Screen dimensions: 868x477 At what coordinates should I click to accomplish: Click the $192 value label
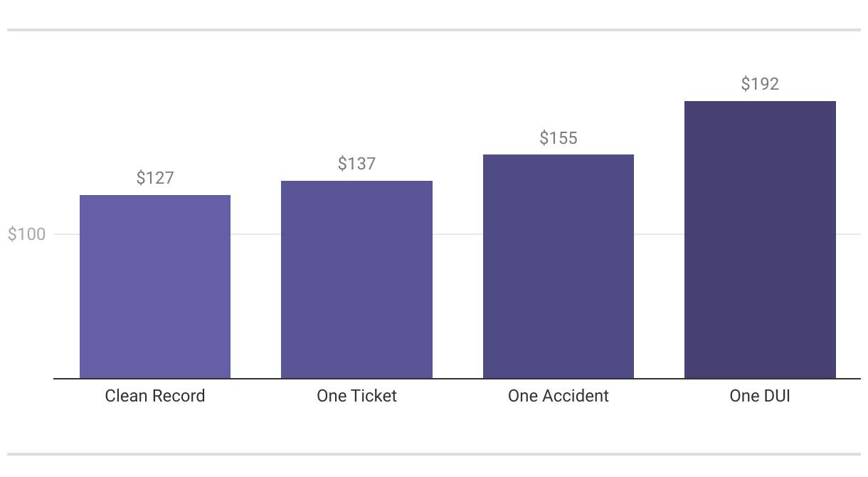(x=760, y=84)
